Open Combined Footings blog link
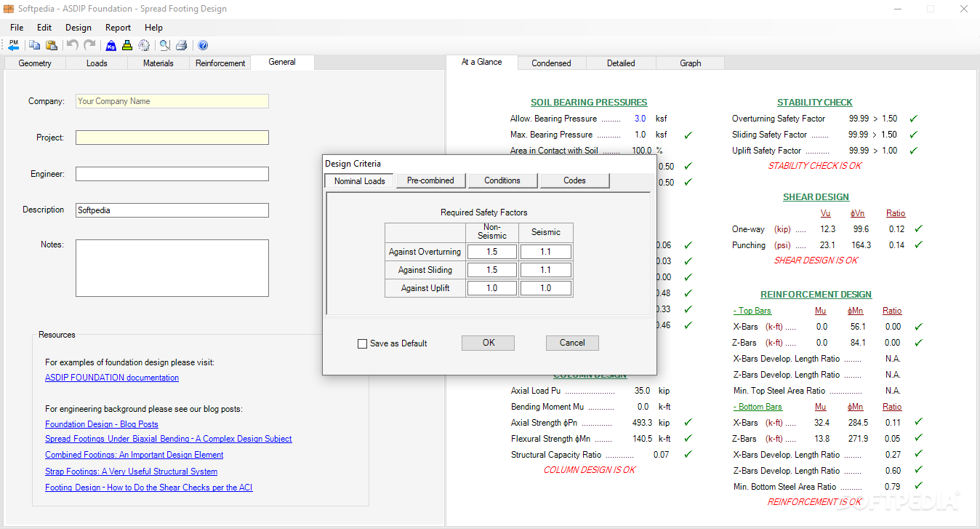Screen dimensions: 980x529 134,455
